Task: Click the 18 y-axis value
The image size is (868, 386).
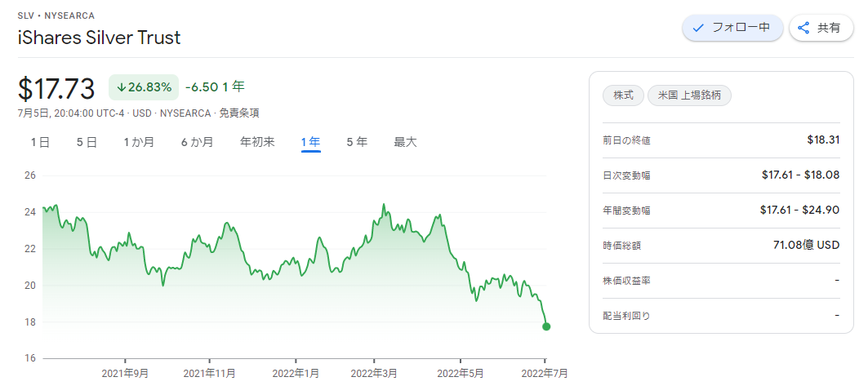Action: pos(30,322)
